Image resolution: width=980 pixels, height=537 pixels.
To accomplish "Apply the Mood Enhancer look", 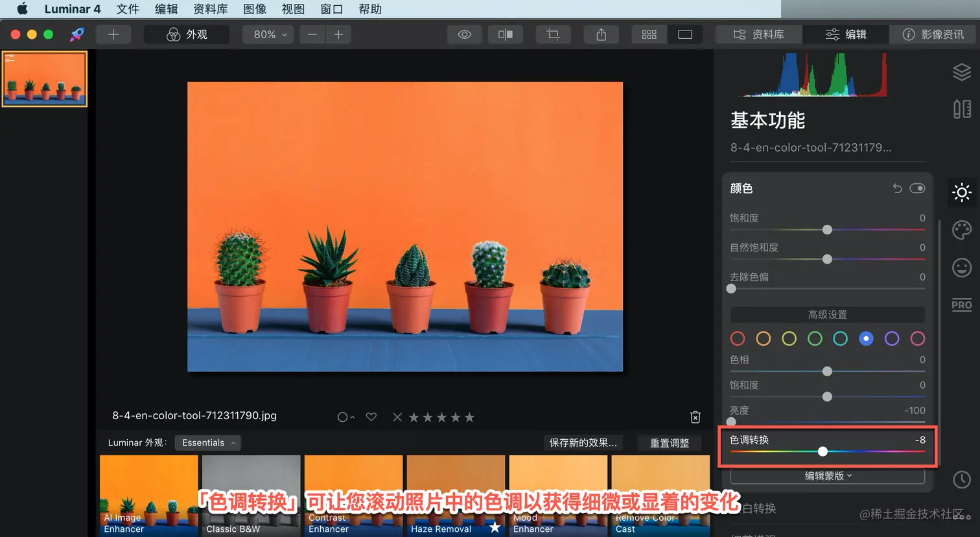I will (559, 496).
